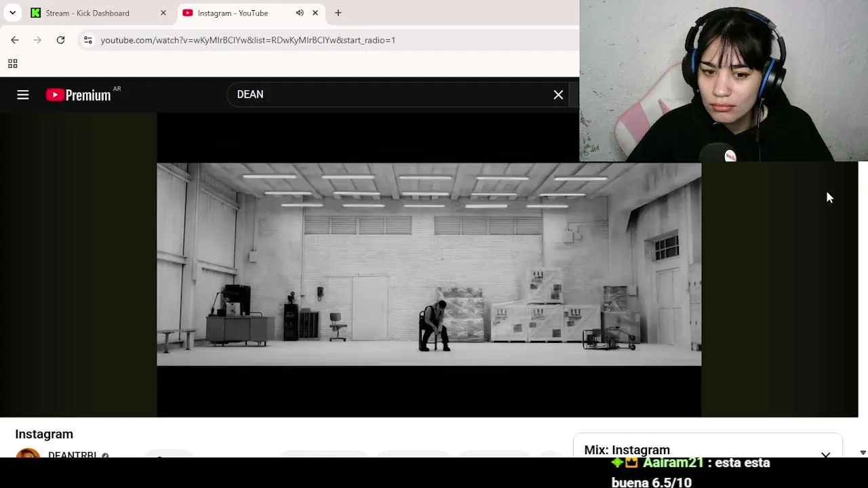Click the Mix: Instagram playlist title

(627, 450)
